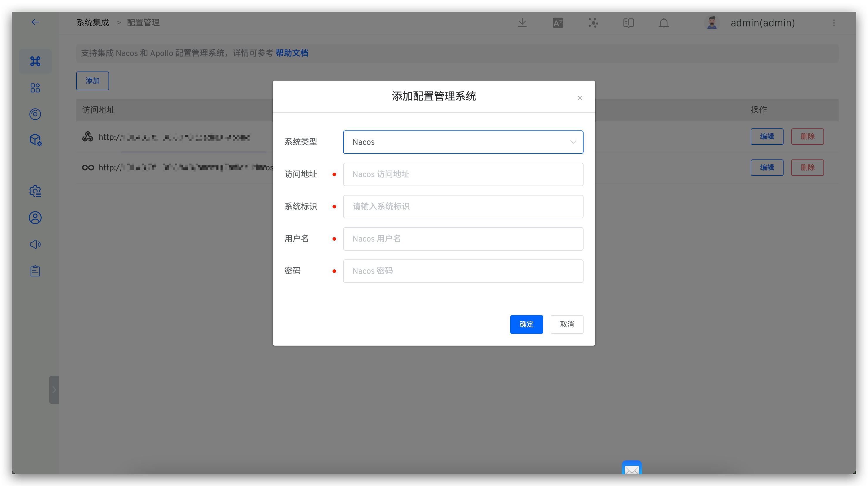This screenshot has width=868, height=486.
Task: Click the Nacos 访问地址 input field
Action: 463,174
